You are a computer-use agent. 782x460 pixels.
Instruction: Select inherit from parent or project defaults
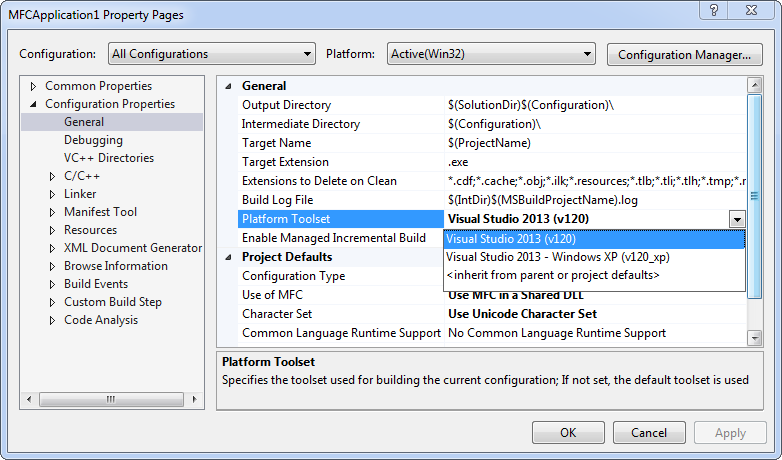coord(552,275)
